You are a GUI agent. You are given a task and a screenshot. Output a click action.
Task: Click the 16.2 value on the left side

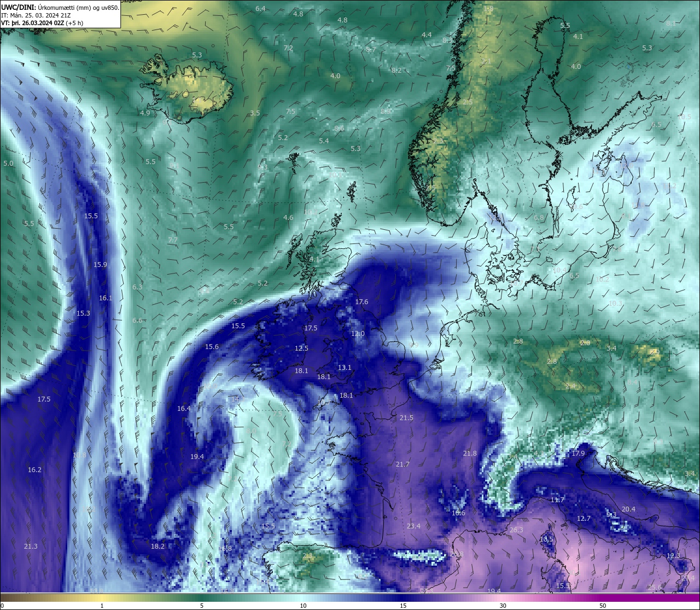pyautogui.click(x=34, y=470)
